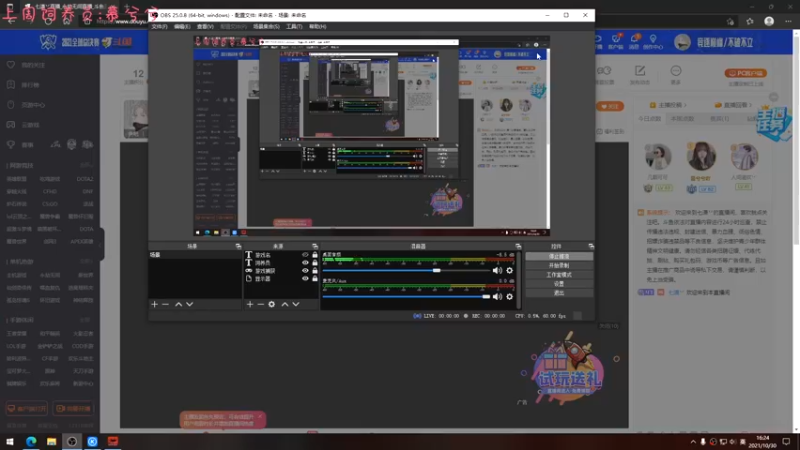Open Mic/Aux audio settings gear
Image resolution: width=800 pixels, height=450 pixels.
509,296
